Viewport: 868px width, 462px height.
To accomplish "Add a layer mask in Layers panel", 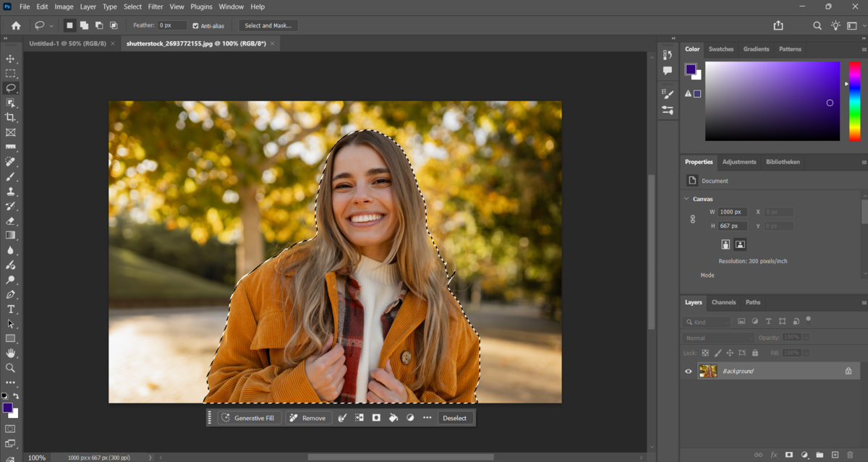I will coord(789,455).
